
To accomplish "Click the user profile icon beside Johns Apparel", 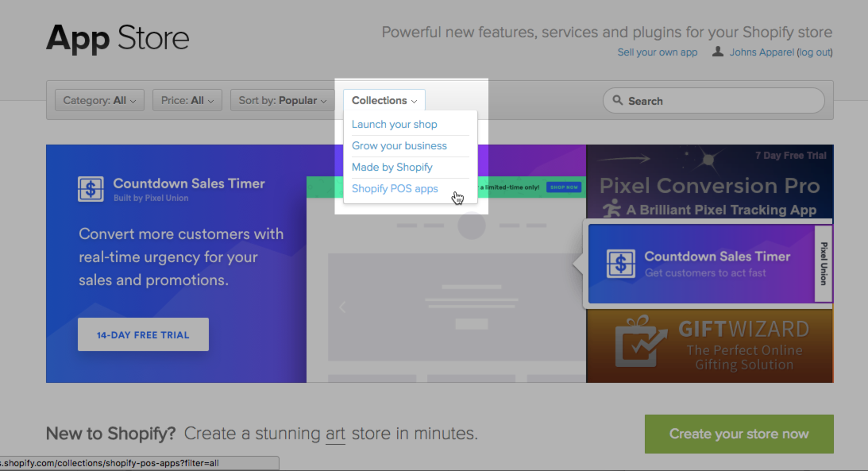I will pyautogui.click(x=717, y=52).
